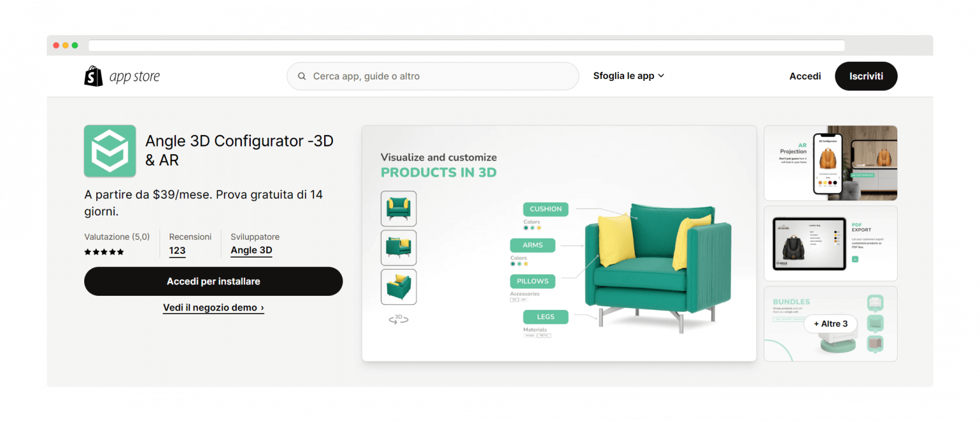The height and width of the screenshot is (422, 980).
Task: Click the armchair icon in the Bundles preview
Action: click(875, 303)
